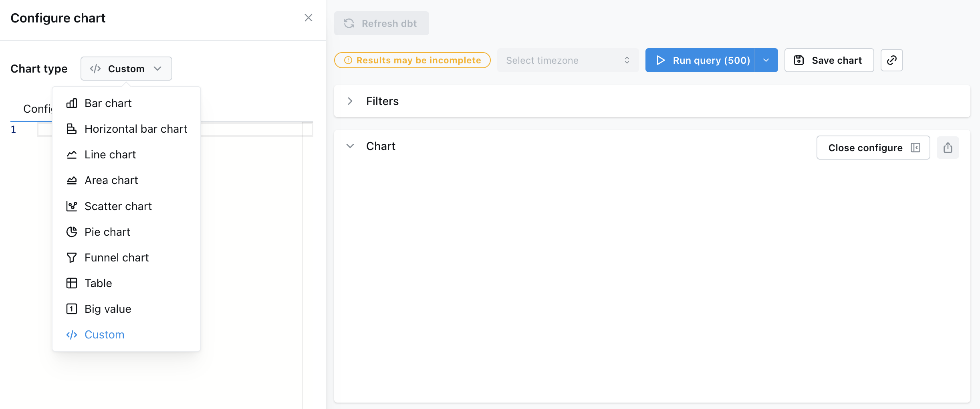Click the warning circle icon in the badge

[x=348, y=60]
